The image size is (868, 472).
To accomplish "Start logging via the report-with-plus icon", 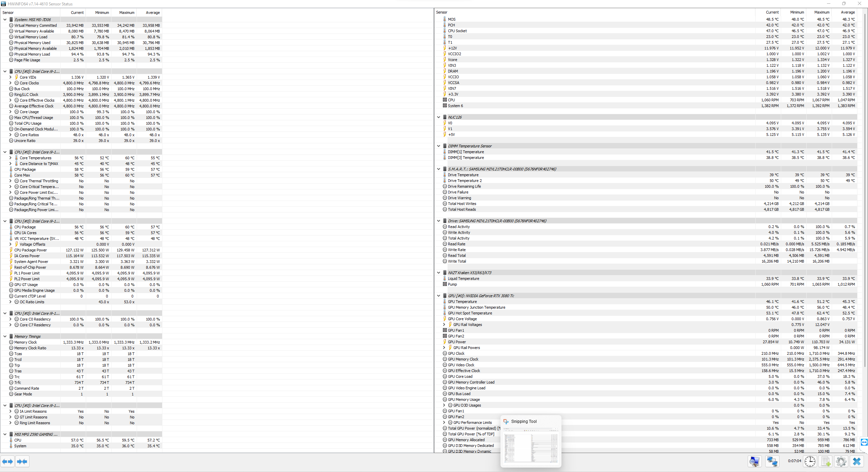I will pyautogui.click(x=826, y=461).
